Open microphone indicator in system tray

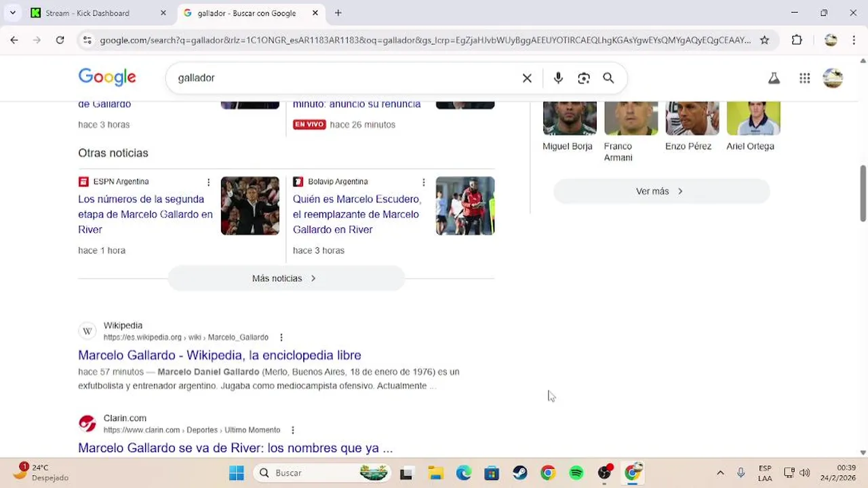click(x=741, y=473)
